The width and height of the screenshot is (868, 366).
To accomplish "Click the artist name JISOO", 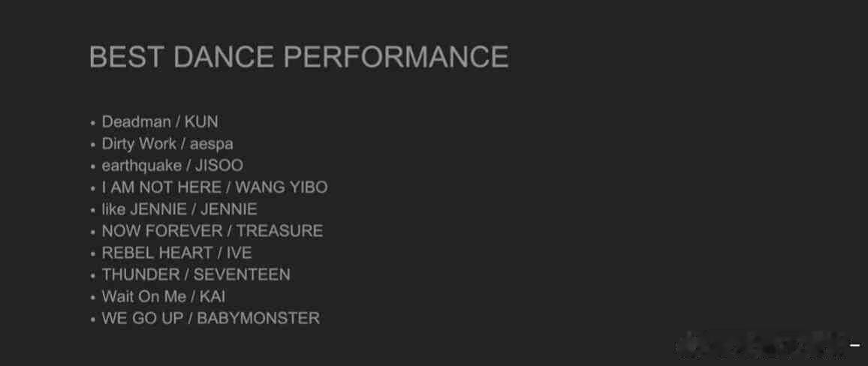I will click(219, 165).
